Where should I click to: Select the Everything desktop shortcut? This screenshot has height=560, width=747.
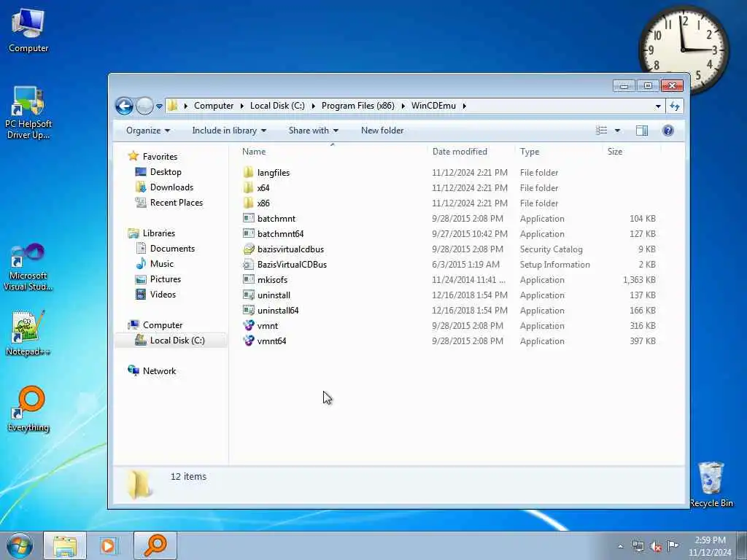coord(28,408)
